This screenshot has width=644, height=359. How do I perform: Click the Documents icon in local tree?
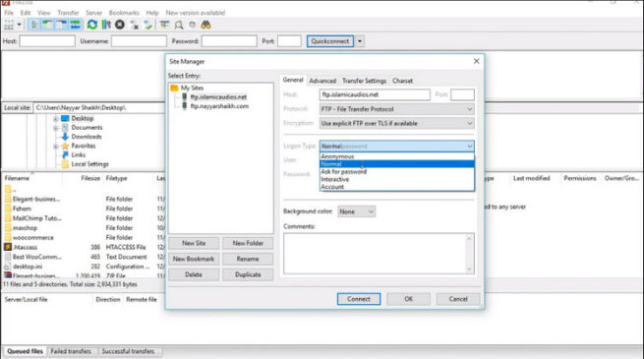[x=65, y=128]
